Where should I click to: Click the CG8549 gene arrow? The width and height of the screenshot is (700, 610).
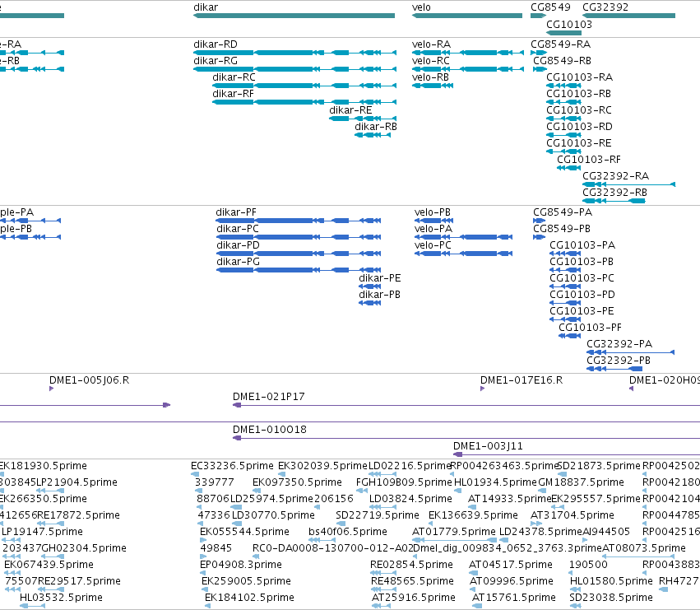click(x=538, y=16)
